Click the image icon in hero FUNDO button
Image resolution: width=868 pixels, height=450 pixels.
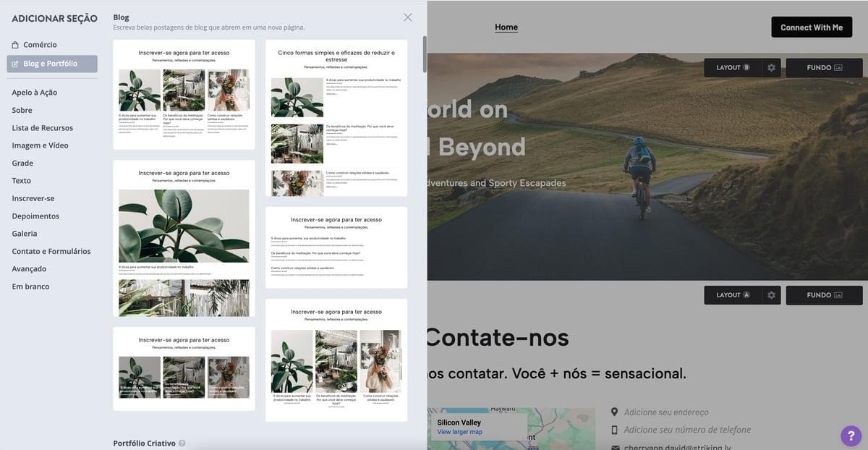point(838,68)
